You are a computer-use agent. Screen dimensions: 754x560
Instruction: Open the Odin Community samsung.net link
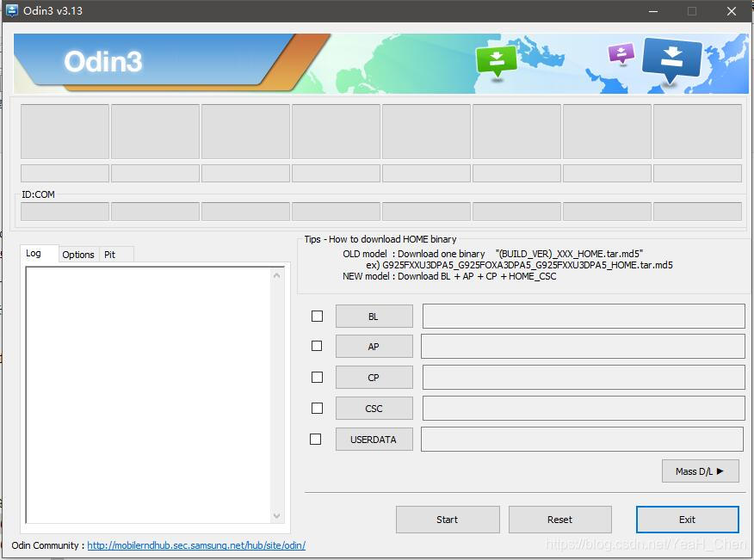click(196, 545)
